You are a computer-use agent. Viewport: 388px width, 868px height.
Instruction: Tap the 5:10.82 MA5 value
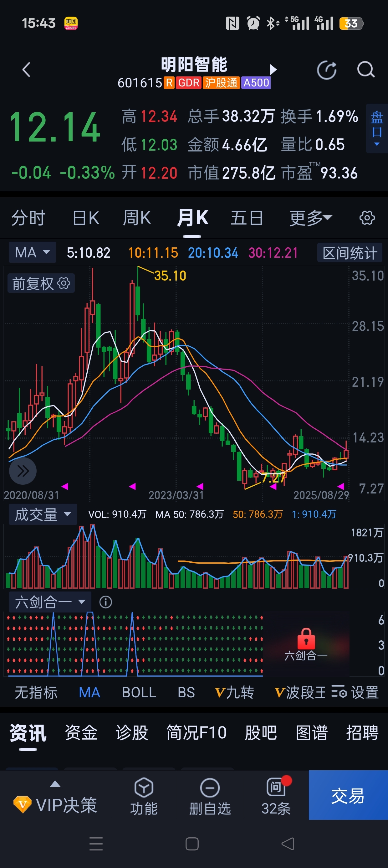(89, 253)
